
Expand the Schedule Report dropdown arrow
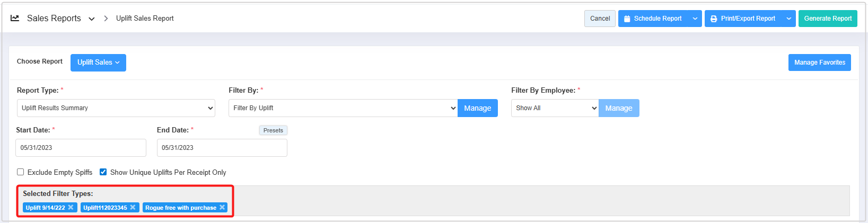pos(695,19)
